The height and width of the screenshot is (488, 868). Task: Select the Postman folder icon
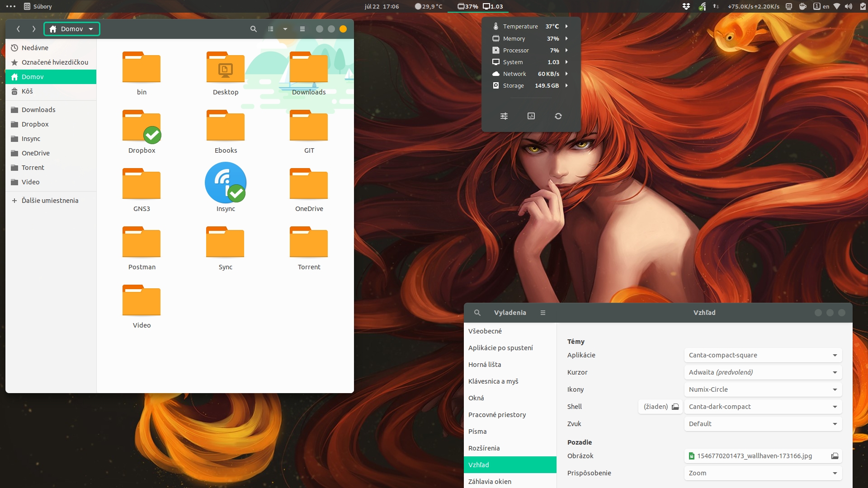(142, 242)
